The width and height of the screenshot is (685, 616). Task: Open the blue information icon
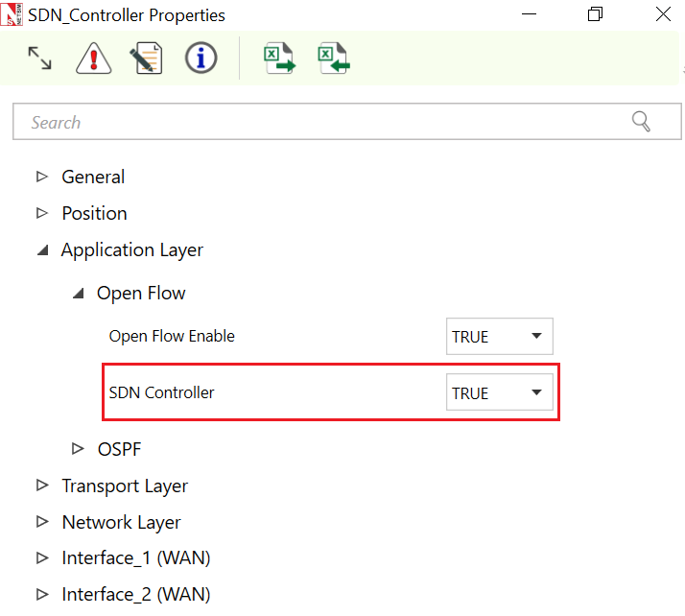tap(201, 59)
